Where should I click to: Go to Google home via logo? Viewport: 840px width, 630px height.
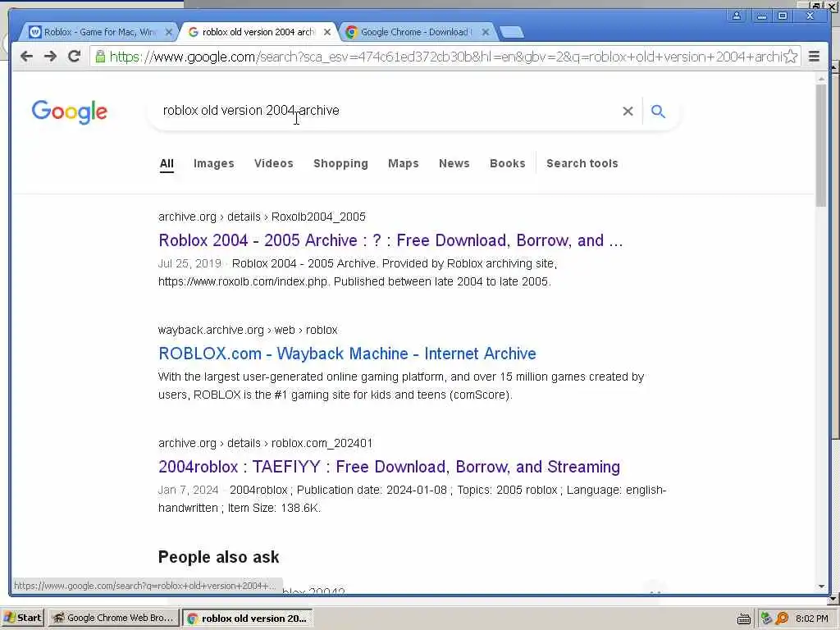(69, 112)
